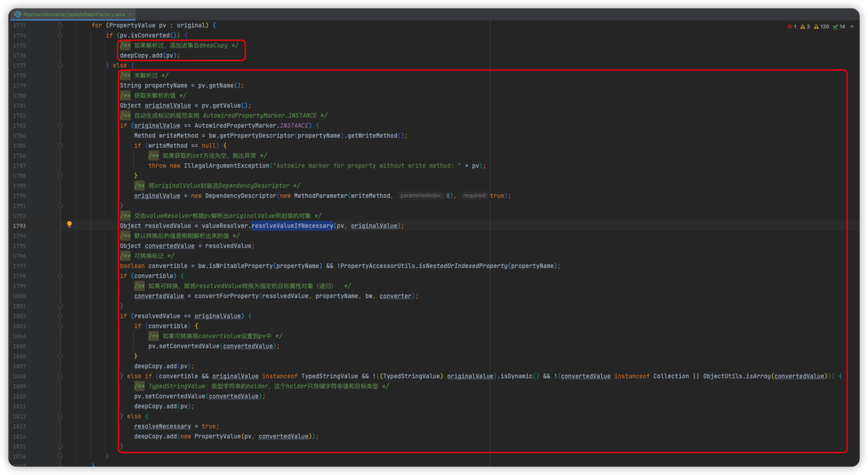868x475 pixels.
Task: Click the "Autowire marker for property" string literal
Action: [367, 166]
